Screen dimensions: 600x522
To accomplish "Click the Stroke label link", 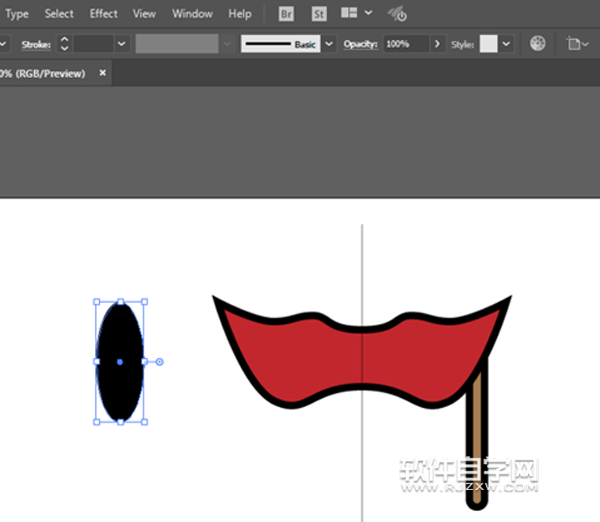I will (x=36, y=44).
